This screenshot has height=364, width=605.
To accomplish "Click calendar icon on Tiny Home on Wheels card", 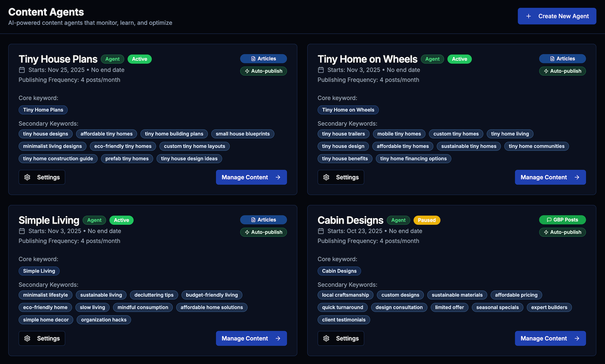I will pyautogui.click(x=321, y=70).
